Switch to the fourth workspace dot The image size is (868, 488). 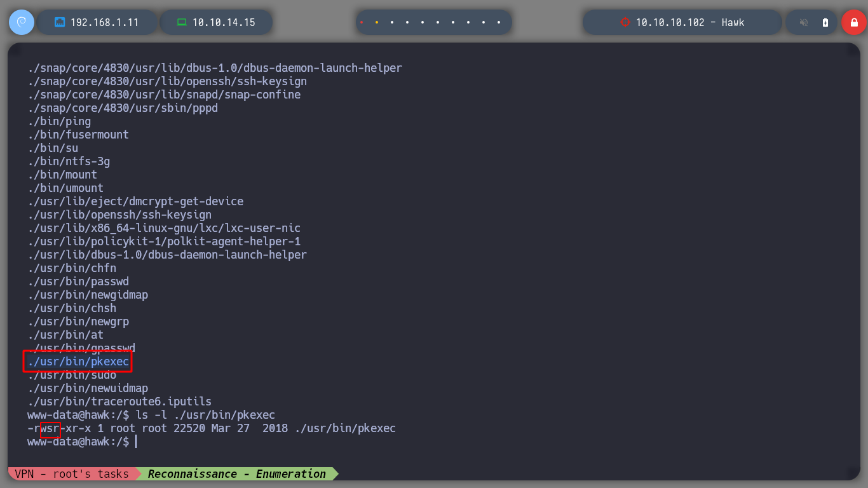[x=407, y=22]
